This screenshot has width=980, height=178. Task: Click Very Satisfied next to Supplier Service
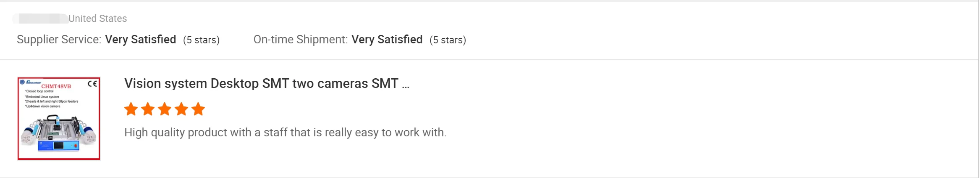pyautogui.click(x=141, y=40)
